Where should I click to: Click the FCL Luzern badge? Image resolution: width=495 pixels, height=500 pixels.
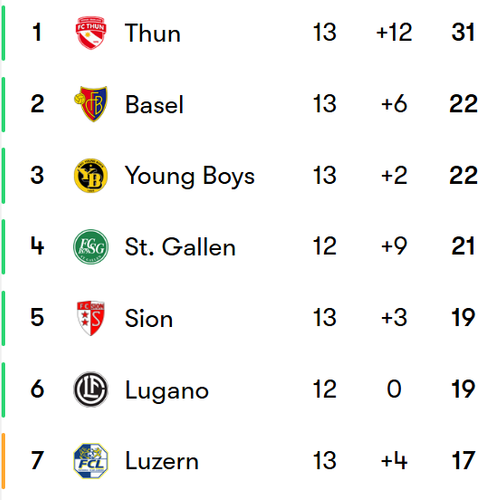pyautogui.click(x=91, y=461)
